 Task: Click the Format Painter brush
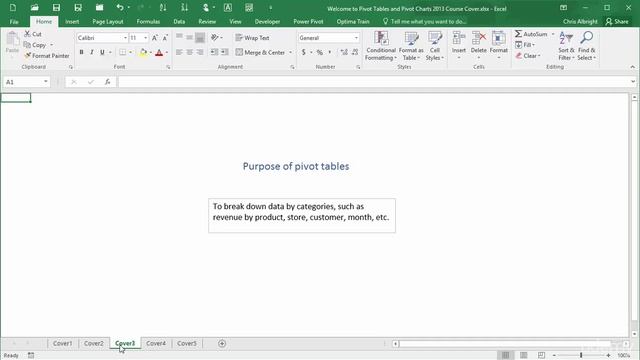(x=27, y=56)
